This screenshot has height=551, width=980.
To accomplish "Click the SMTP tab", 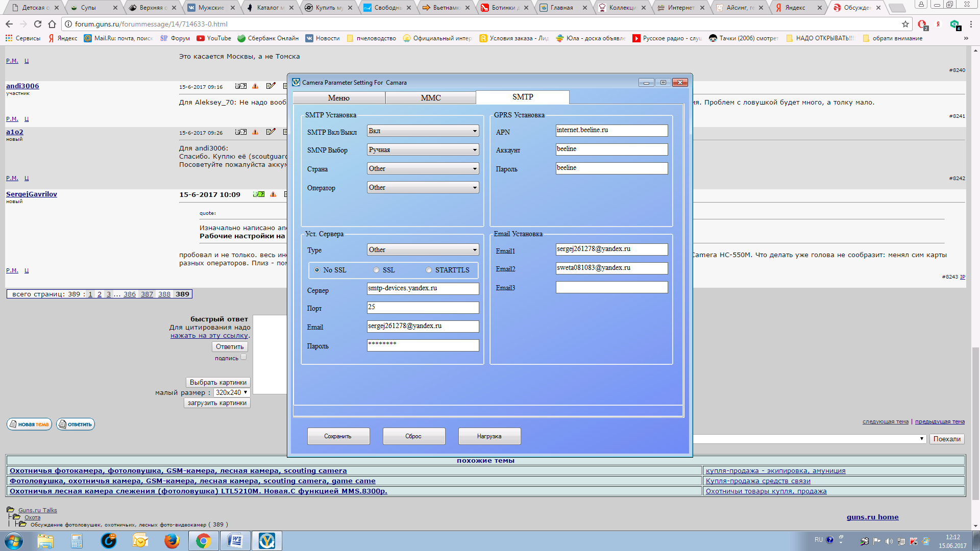I will pos(522,96).
